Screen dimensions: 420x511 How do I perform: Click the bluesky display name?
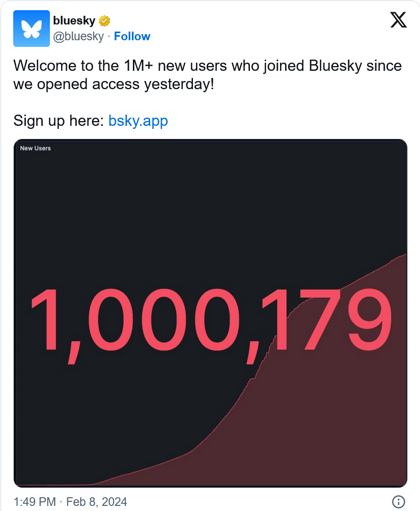[74, 21]
